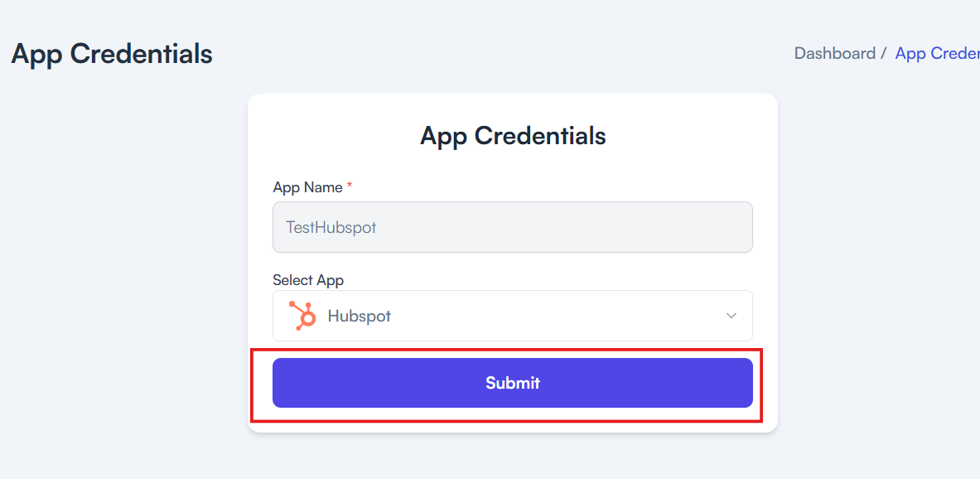Click the App Credentials page title
Viewport: 980px width, 479px height.
tap(112, 55)
